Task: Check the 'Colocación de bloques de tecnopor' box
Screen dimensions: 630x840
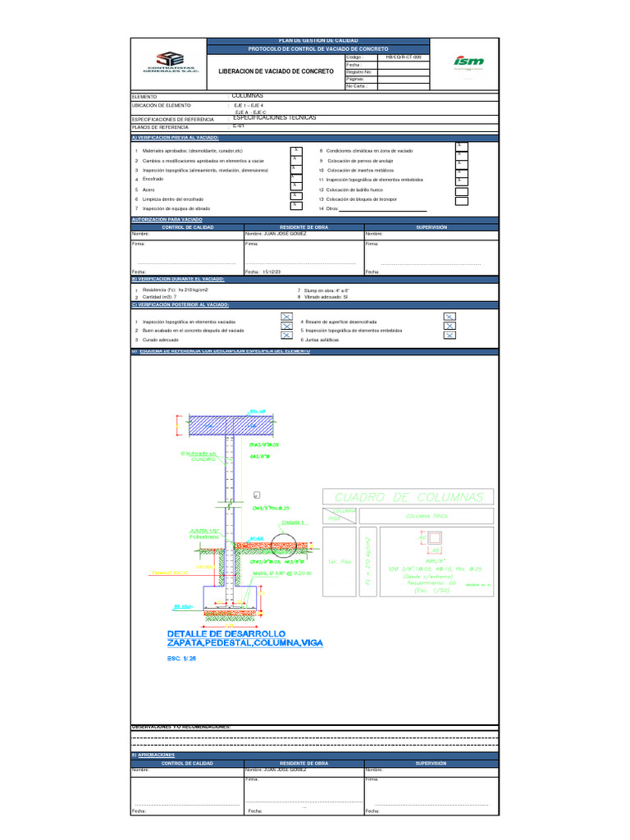Action: [x=462, y=202]
